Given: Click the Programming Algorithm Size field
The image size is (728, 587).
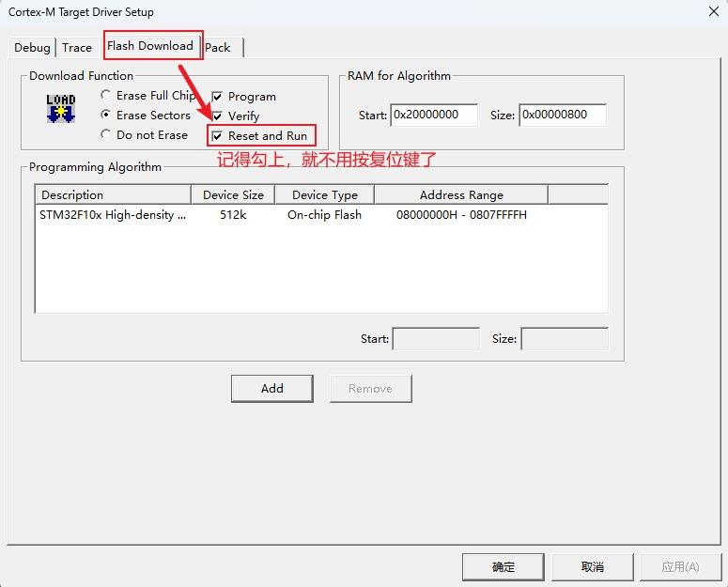Looking at the screenshot, I should pyautogui.click(x=565, y=339).
